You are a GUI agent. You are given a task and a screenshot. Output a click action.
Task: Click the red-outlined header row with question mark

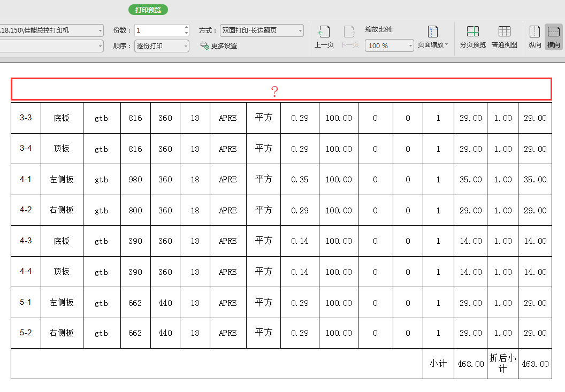pyautogui.click(x=281, y=89)
